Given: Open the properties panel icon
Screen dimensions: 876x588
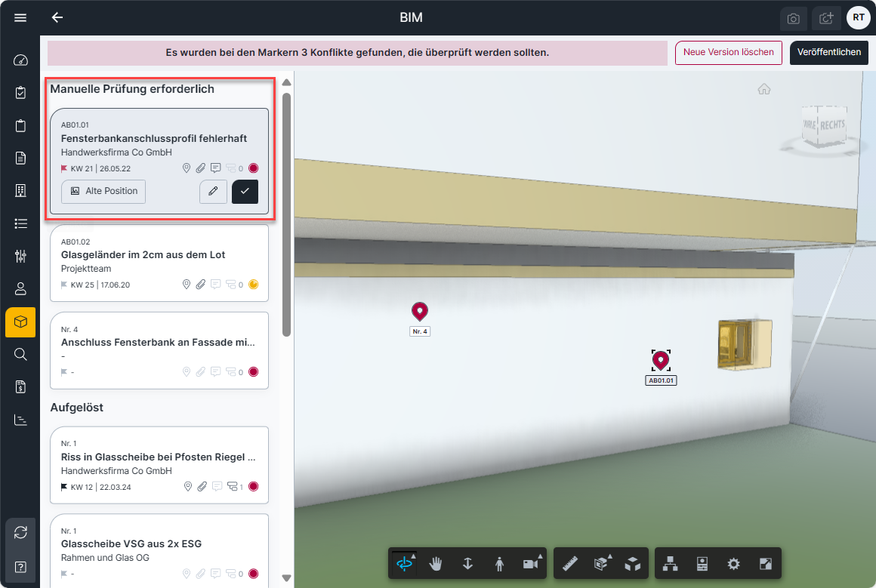Looking at the screenshot, I should [x=702, y=564].
